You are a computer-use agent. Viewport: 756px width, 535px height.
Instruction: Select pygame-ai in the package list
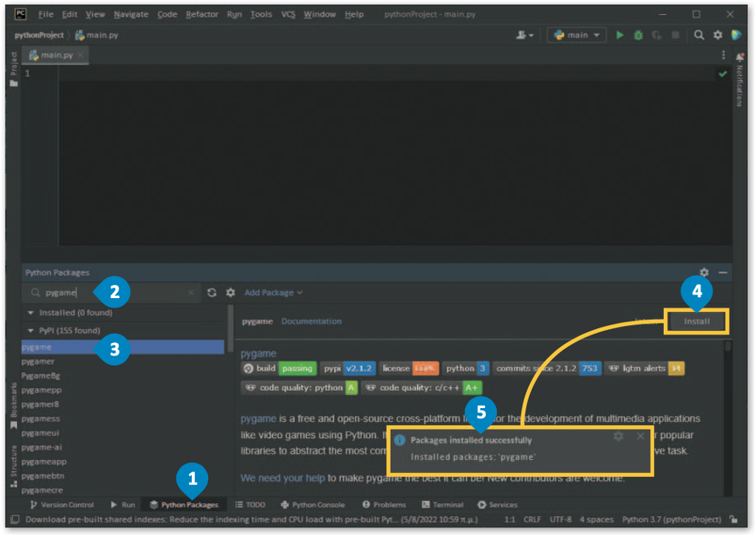click(x=122, y=448)
